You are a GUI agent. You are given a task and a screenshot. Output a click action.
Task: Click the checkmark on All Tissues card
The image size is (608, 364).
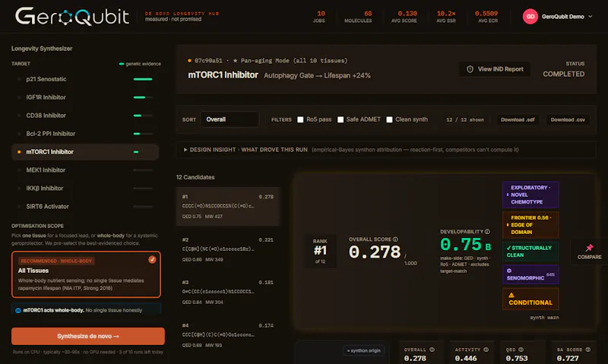point(152,259)
